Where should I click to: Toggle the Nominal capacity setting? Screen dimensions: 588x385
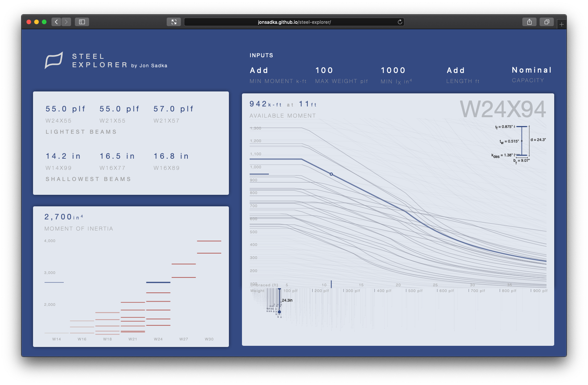(x=532, y=70)
